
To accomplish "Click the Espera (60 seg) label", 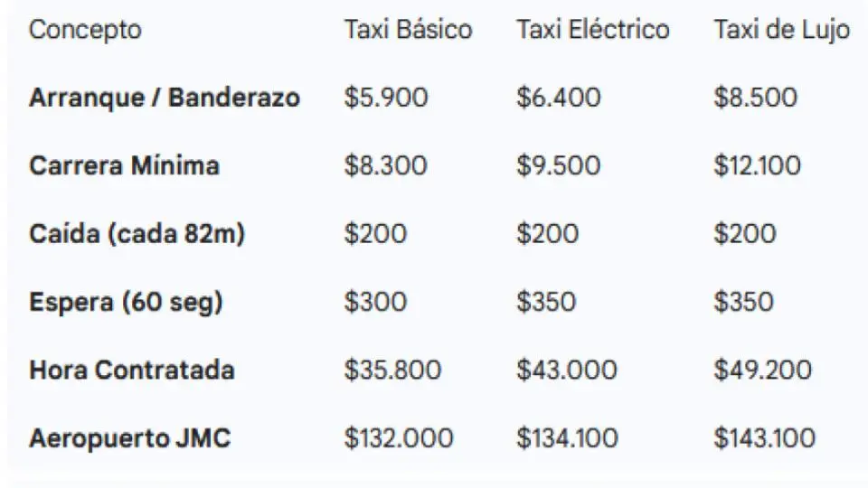I will coord(126,302).
